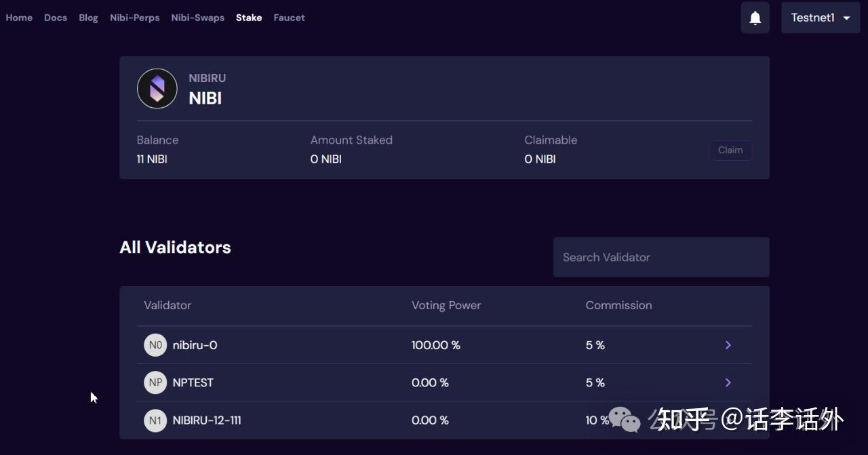This screenshot has width=868, height=455.
Task: Select the NIBIRU-12-111 validator name
Action: 207,420
